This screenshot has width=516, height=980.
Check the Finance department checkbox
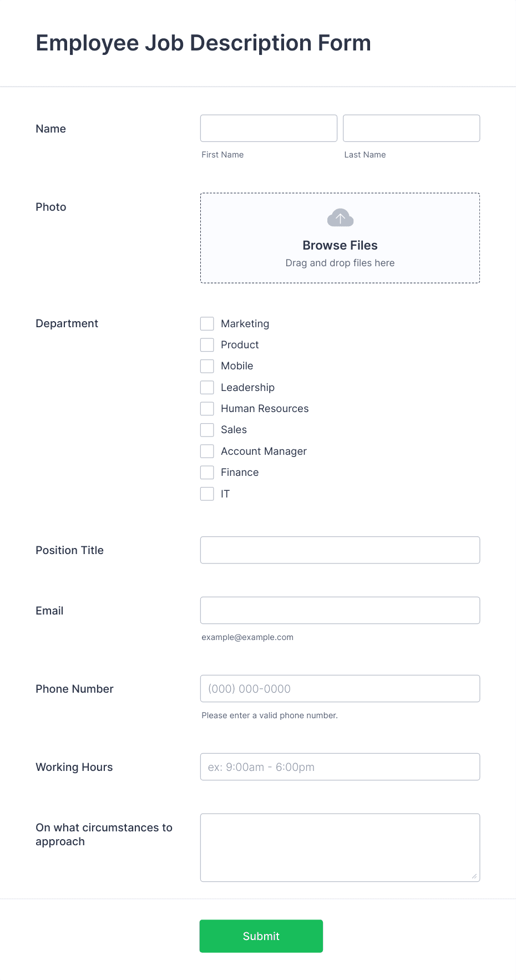207,472
